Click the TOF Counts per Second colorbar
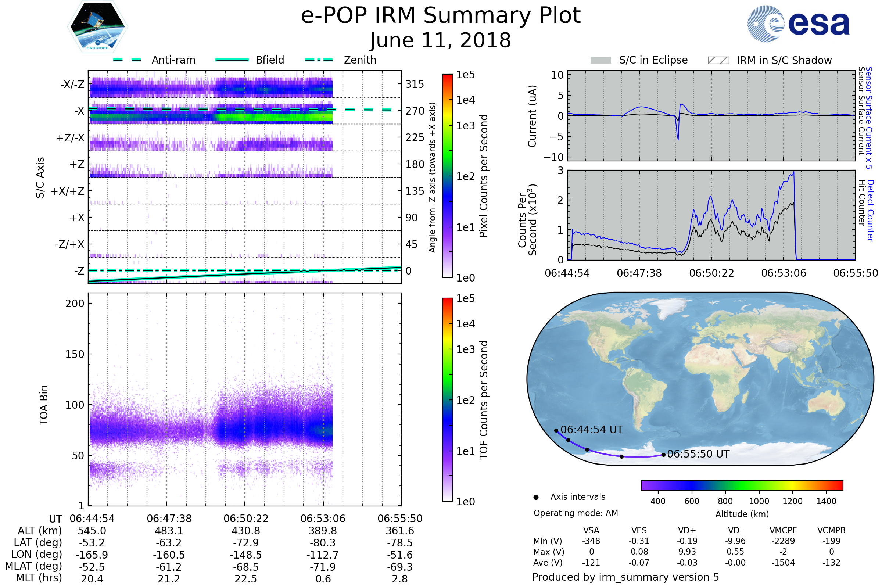Image resolution: width=882 pixels, height=588 pixels. point(447,399)
